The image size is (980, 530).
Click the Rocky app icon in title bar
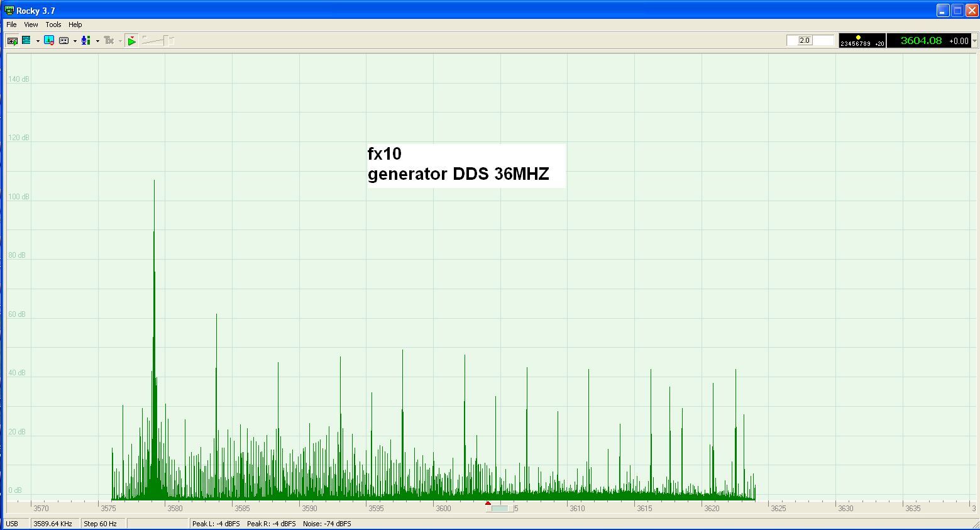point(9,11)
